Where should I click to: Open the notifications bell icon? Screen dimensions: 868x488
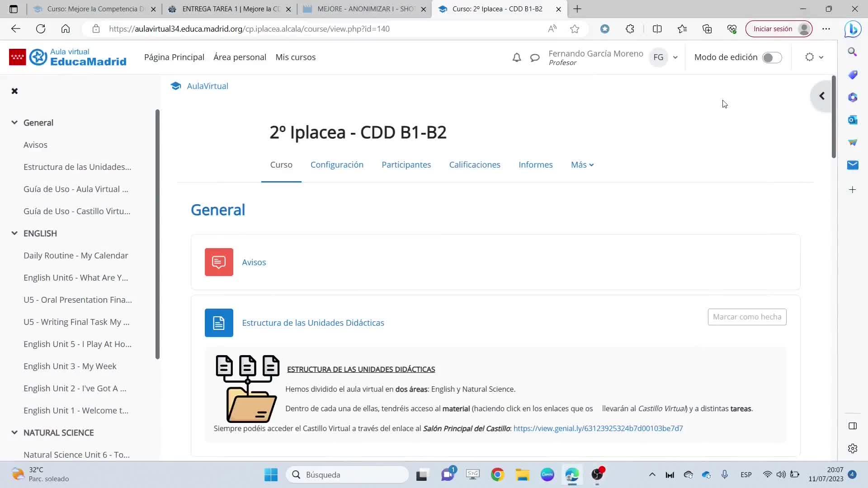517,57
